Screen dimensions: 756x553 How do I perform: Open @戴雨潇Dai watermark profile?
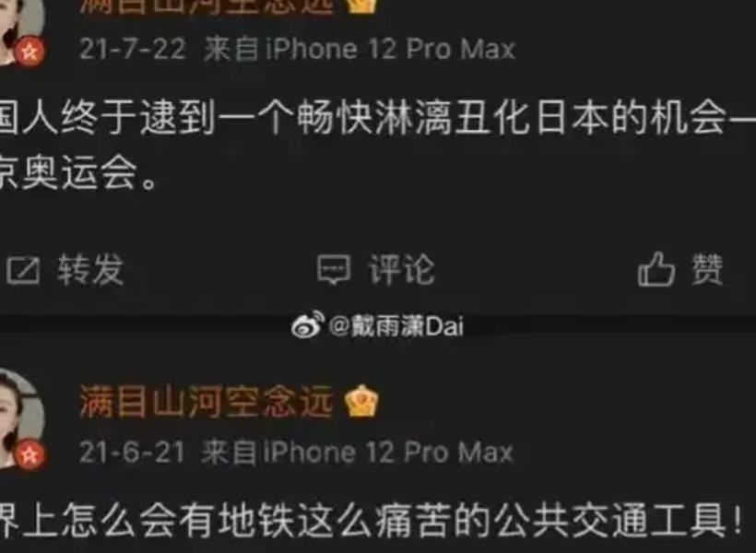pyautogui.click(x=396, y=326)
